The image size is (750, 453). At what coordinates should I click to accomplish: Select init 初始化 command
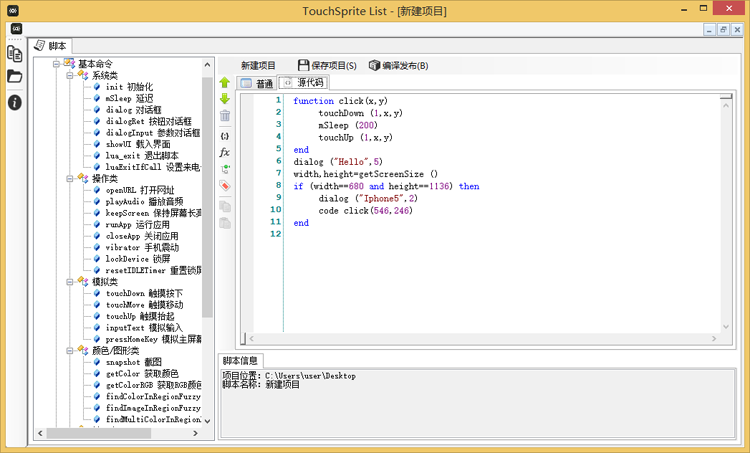(x=129, y=87)
